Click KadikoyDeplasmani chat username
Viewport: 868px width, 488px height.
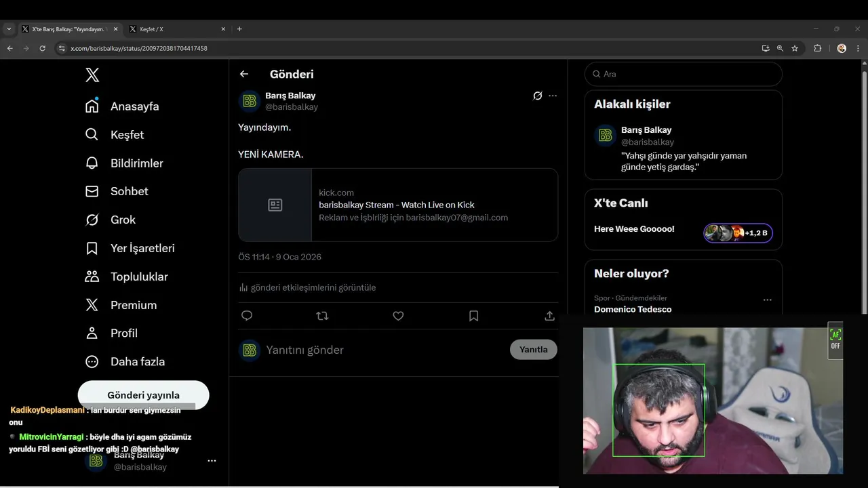coord(47,410)
